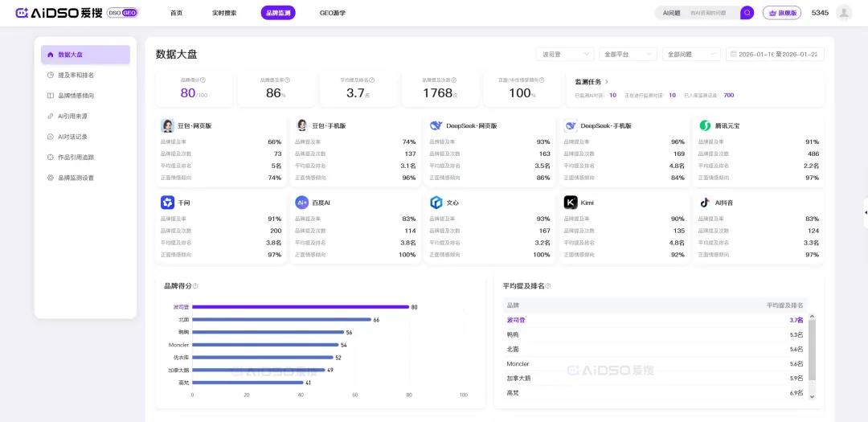Open GEO游学 in top navigation

[332, 13]
